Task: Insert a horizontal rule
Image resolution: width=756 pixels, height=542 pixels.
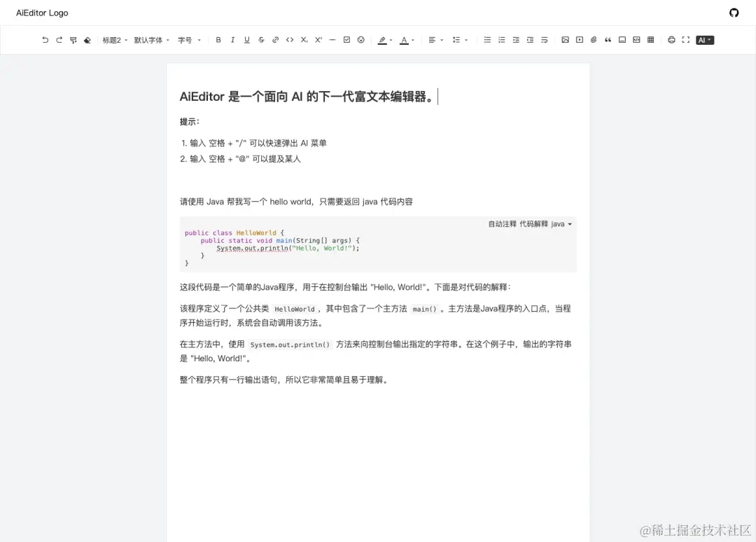Action: pyautogui.click(x=332, y=40)
